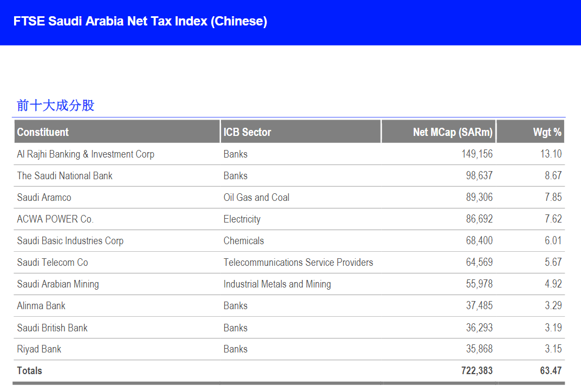Click the Electricity sector cell
This screenshot has width=581, height=392.
[x=242, y=219]
